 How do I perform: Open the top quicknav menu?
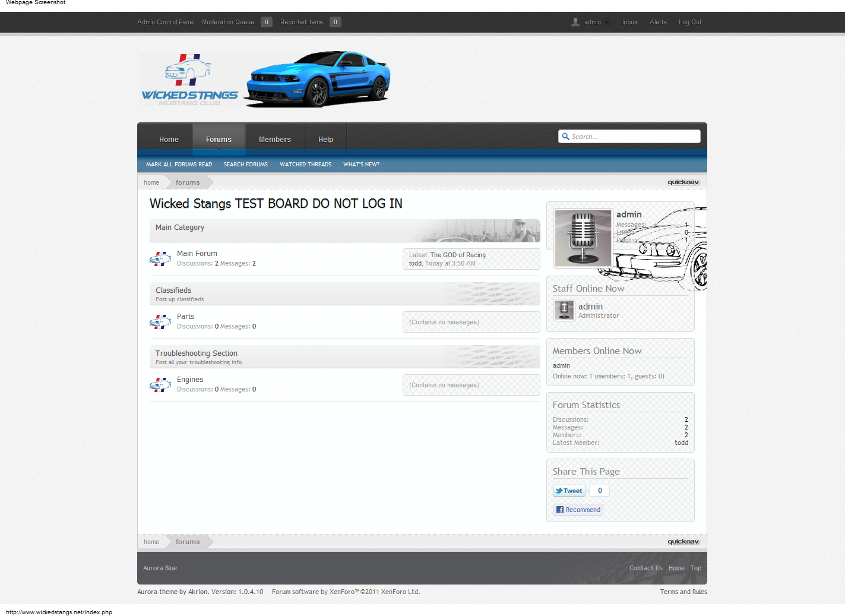(x=683, y=182)
